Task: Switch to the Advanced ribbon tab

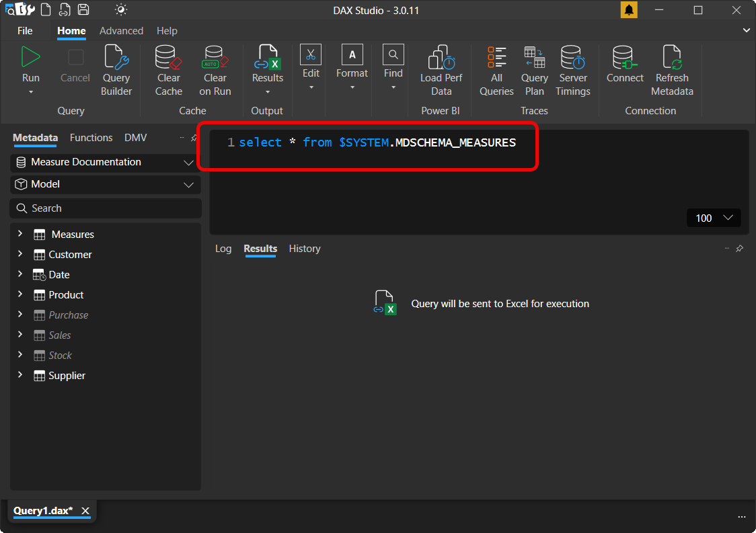Action: click(x=121, y=31)
